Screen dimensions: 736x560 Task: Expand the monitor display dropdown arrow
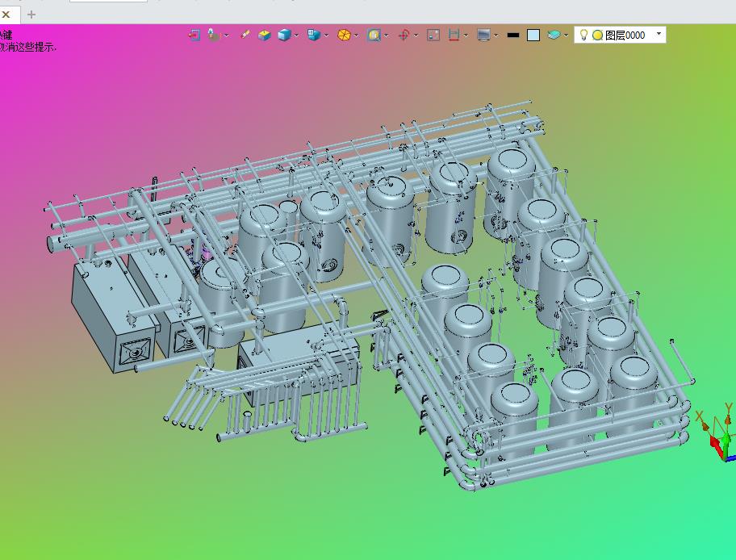496,36
